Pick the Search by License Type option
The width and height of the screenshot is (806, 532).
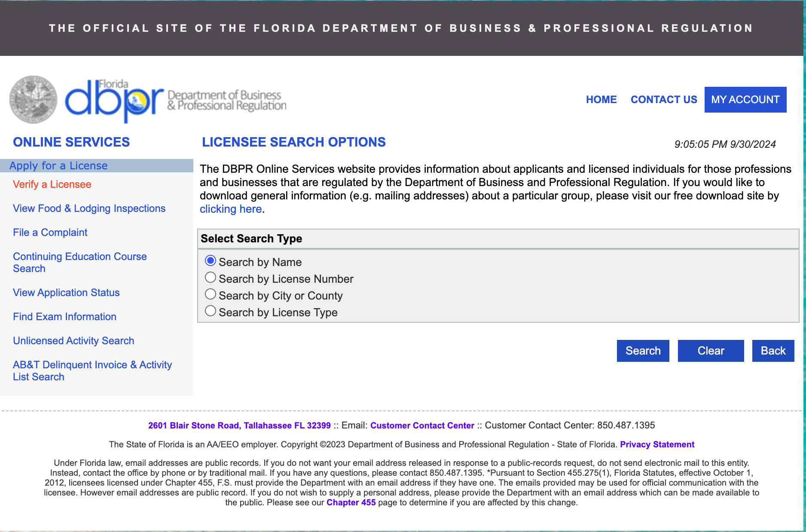(211, 311)
